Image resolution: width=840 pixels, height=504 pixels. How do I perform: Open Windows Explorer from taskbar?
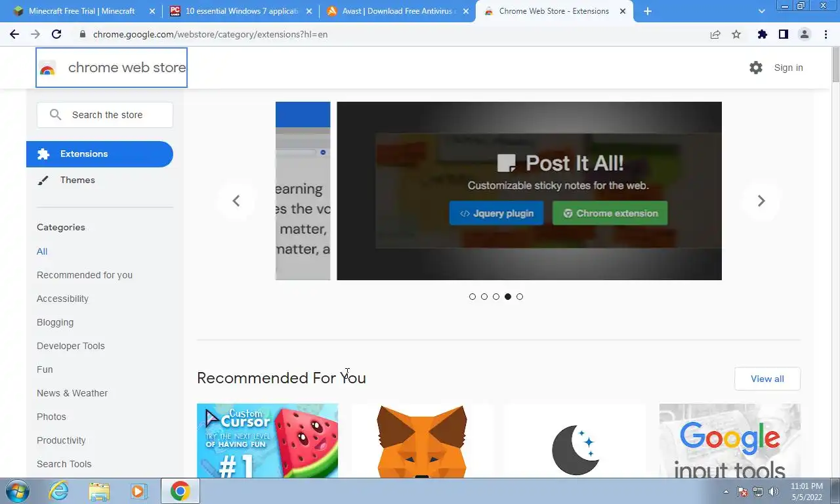(99, 491)
